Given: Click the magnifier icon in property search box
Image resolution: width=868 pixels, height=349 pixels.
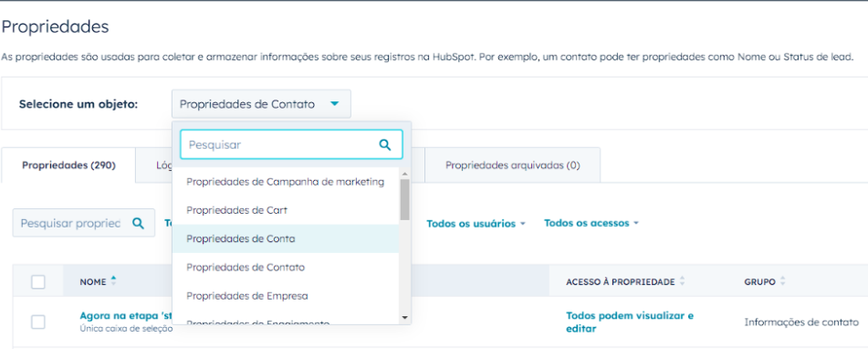Looking at the screenshot, I should (138, 223).
